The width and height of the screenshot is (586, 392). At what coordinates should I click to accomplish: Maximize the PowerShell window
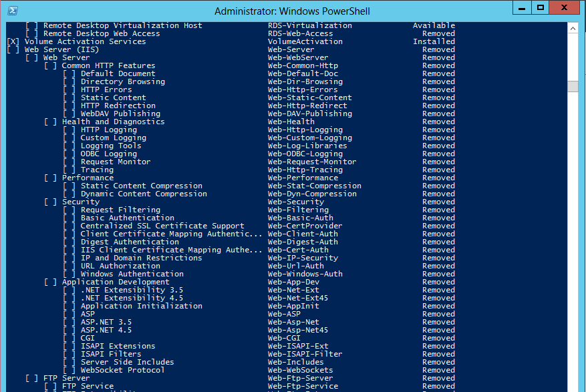click(541, 8)
